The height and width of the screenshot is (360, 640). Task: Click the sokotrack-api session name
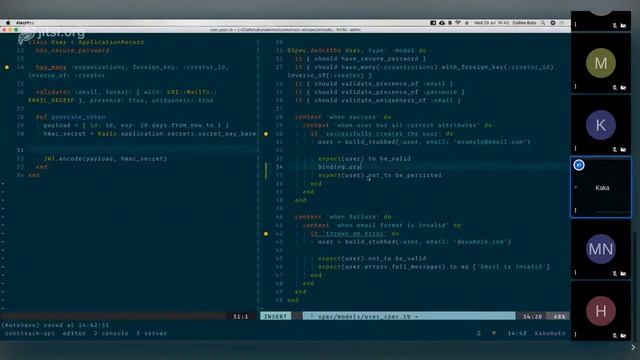coord(29,333)
